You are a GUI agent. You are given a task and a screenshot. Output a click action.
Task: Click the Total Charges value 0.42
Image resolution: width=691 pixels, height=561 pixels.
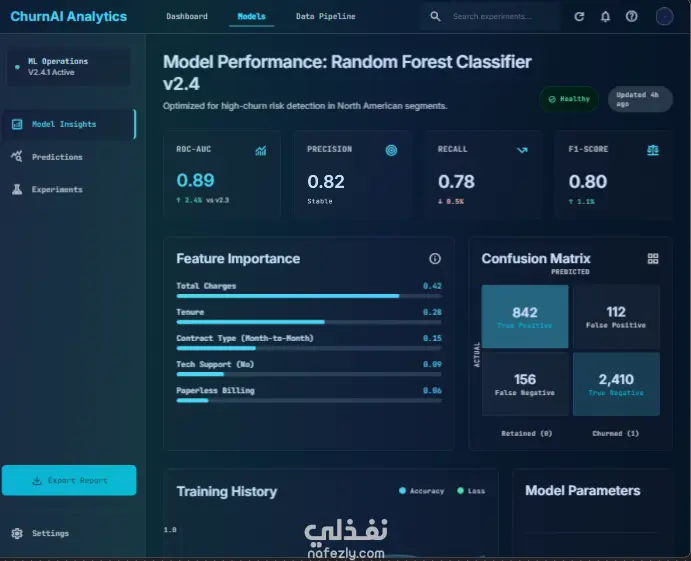(432, 286)
